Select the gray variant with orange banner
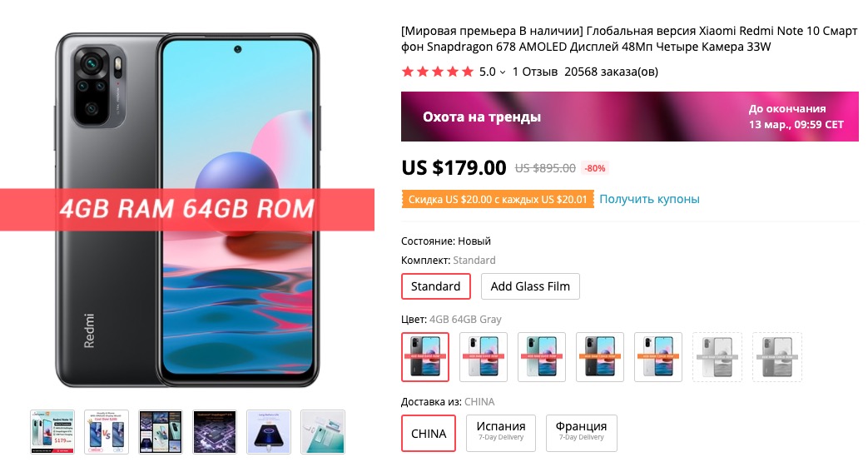 (x=599, y=357)
